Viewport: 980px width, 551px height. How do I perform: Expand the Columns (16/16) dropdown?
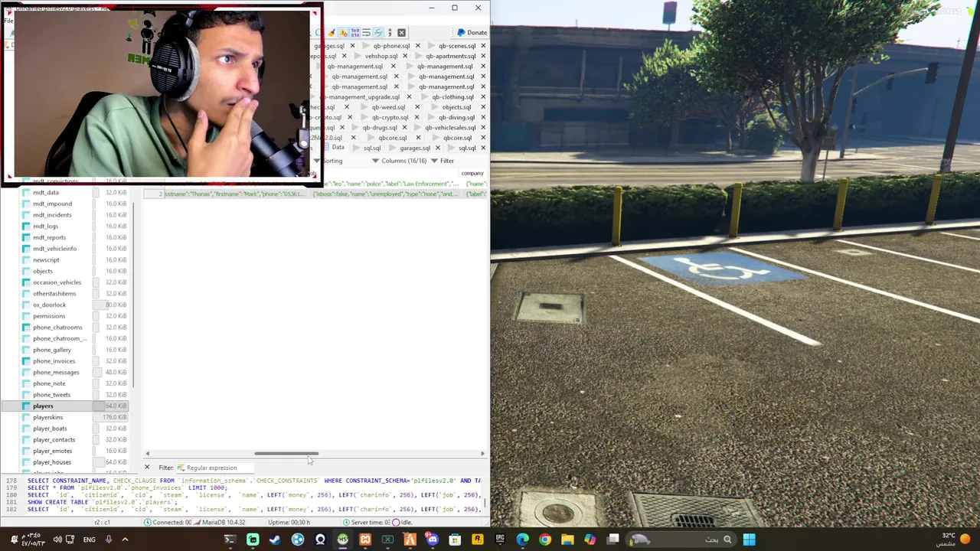(x=400, y=161)
